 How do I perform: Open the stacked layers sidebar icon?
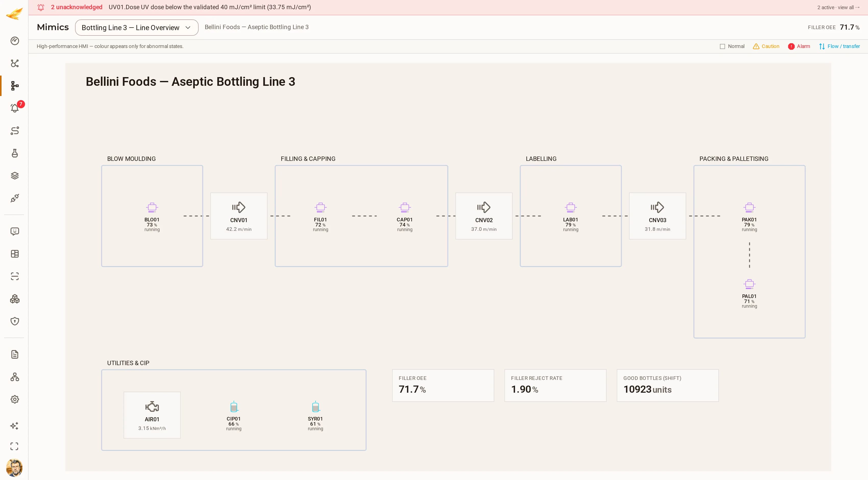pyautogui.click(x=15, y=176)
